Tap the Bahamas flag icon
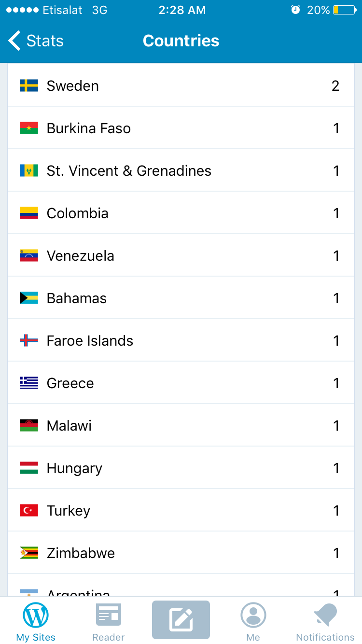 (x=29, y=298)
